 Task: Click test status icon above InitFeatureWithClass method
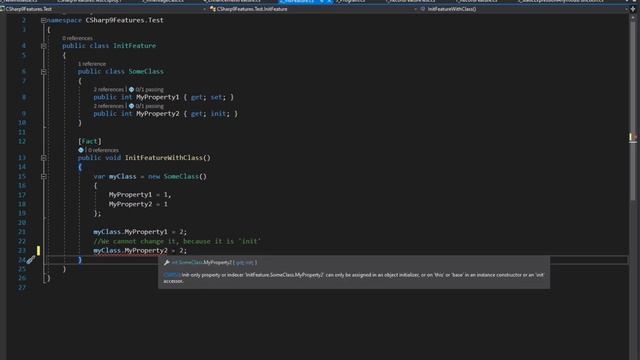click(x=81, y=150)
